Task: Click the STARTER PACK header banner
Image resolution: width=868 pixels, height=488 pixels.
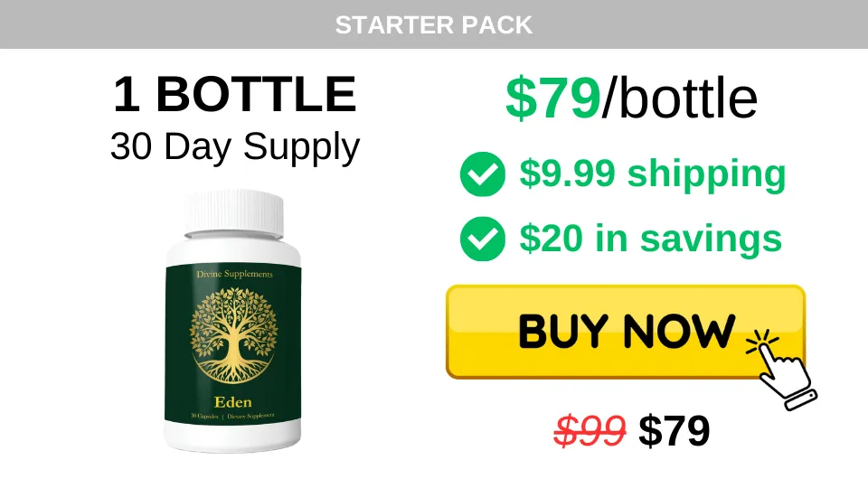Action: click(x=434, y=24)
